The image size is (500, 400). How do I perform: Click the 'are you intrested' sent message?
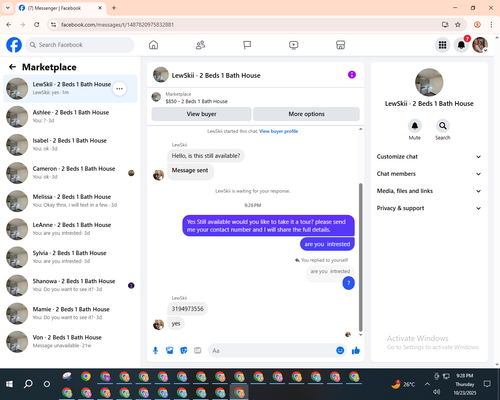[x=327, y=244]
